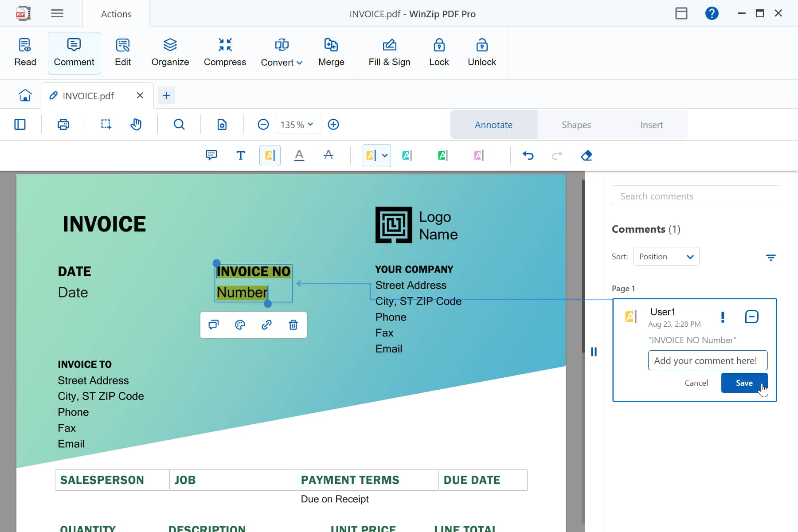Open the highlight color palette icon
The width and height of the screenshot is (798, 532).
(x=240, y=325)
